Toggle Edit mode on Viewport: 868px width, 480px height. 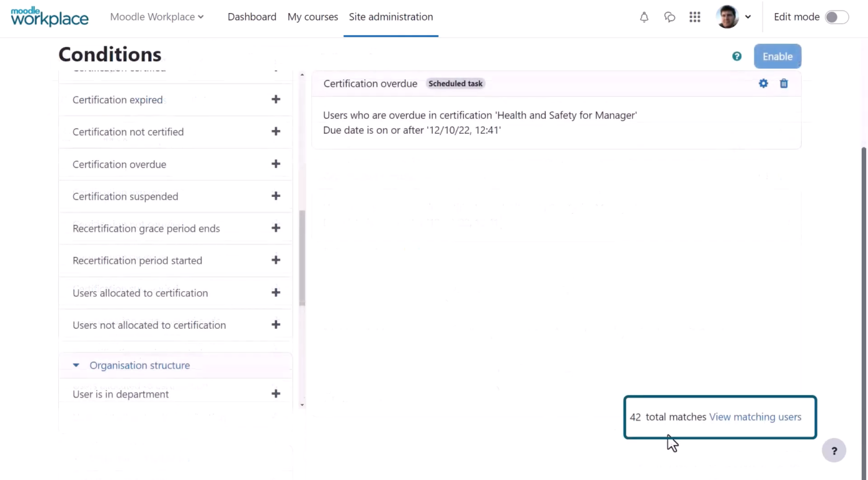(837, 17)
